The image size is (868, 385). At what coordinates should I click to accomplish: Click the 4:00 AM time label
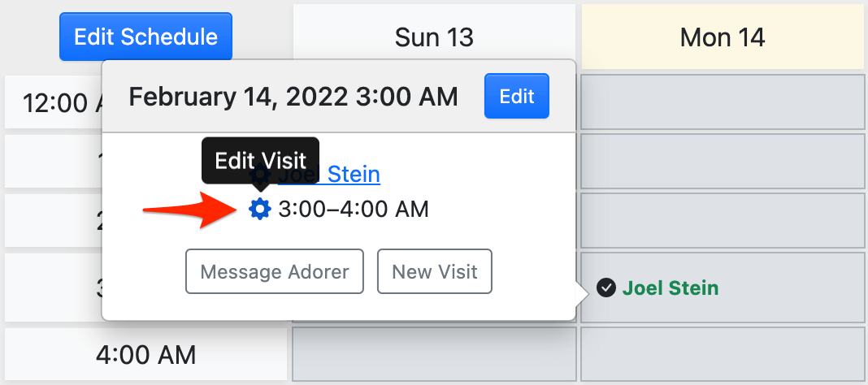click(146, 354)
